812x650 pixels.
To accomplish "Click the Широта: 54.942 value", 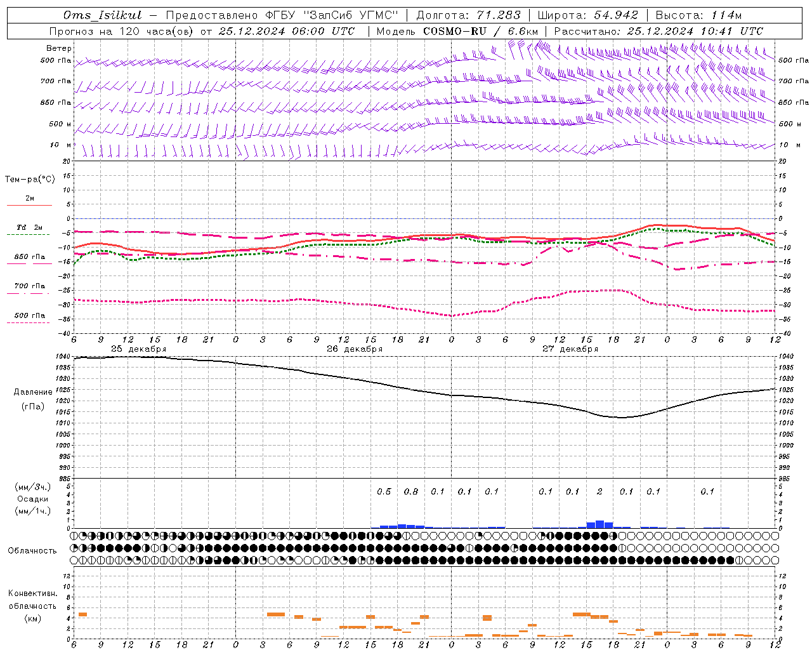I will [588, 15].
